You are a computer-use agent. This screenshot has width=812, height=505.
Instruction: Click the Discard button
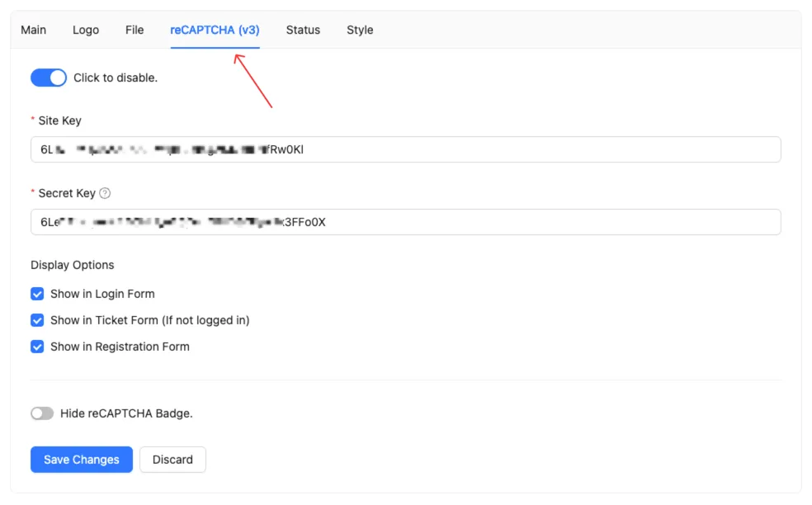(172, 460)
